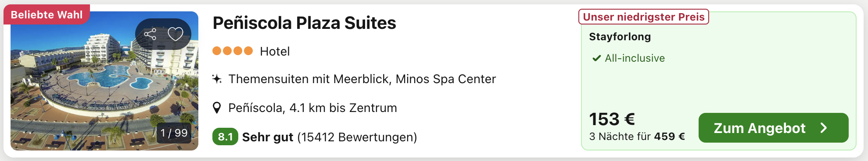The height and width of the screenshot is (161, 868).
Task: Click the Beliebte Wahl badge
Action: point(47,14)
